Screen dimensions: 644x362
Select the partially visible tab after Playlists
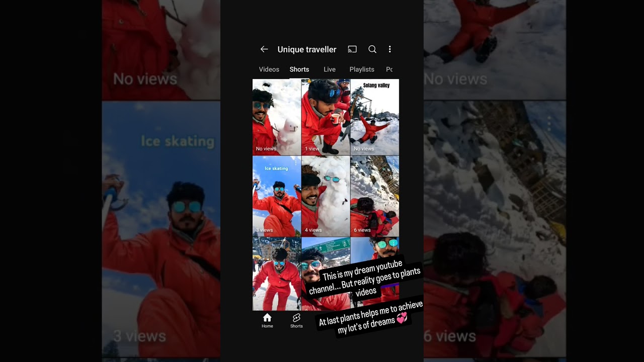(389, 69)
